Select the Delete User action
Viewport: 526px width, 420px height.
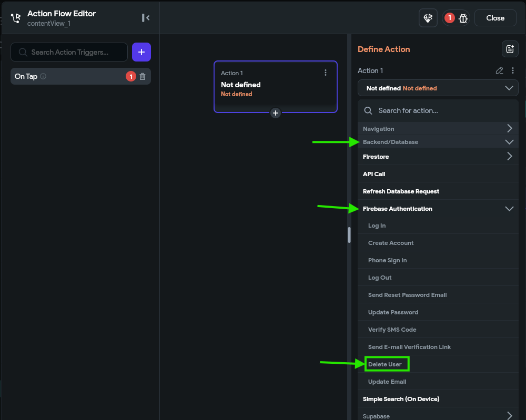[x=438, y=364]
